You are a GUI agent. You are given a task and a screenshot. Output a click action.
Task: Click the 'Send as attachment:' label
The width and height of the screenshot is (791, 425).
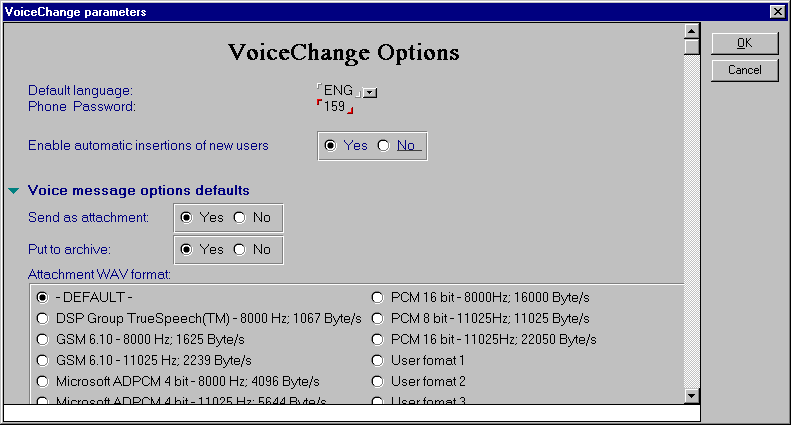pyautogui.click(x=89, y=218)
